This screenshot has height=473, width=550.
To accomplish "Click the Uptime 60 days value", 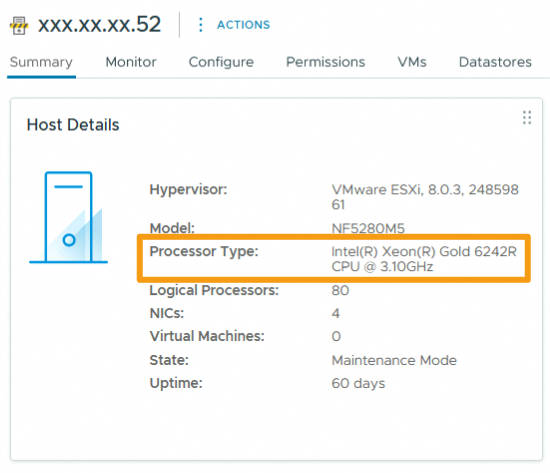I will (358, 384).
